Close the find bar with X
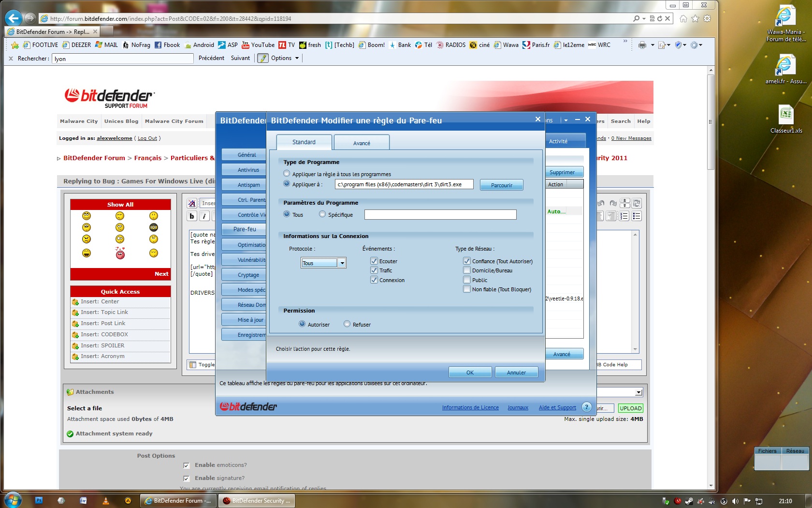This screenshot has width=812, height=508. [11, 59]
